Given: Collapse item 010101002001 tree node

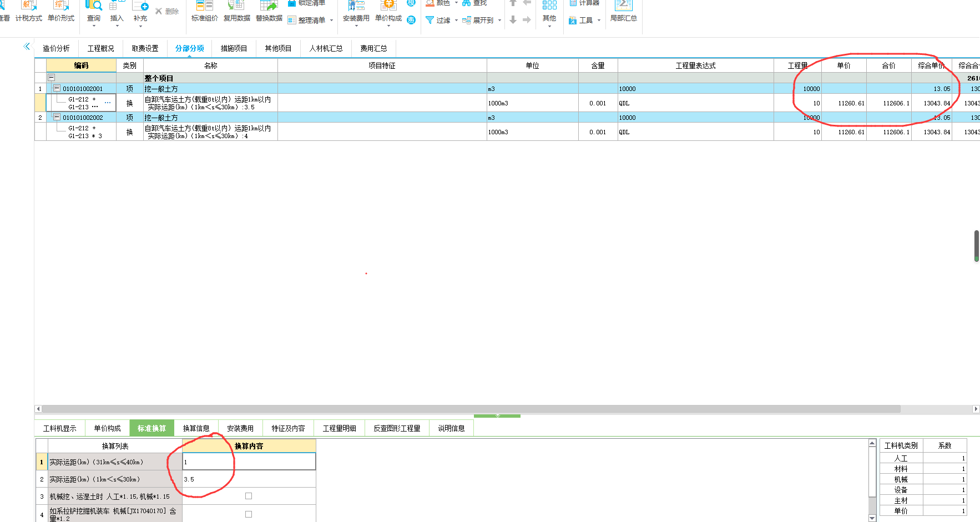Looking at the screenshot, I should [57, 88].
